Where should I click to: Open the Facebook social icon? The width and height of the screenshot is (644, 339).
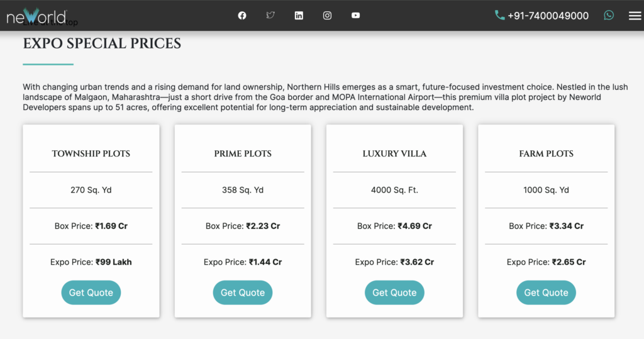(242, 16)
